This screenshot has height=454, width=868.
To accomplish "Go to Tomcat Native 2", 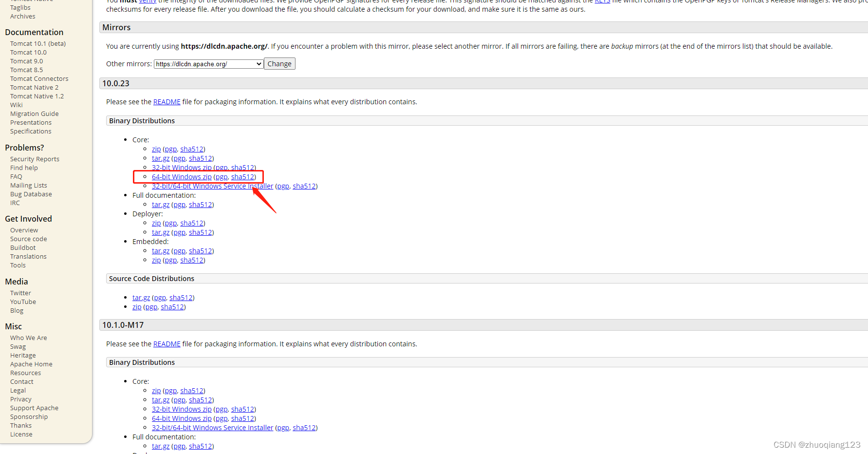I will [34, 88].
